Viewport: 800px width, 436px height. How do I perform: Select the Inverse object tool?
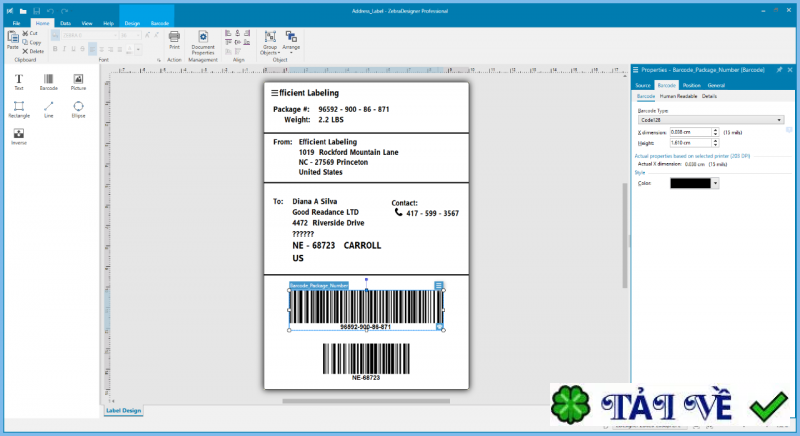(18, 135)
